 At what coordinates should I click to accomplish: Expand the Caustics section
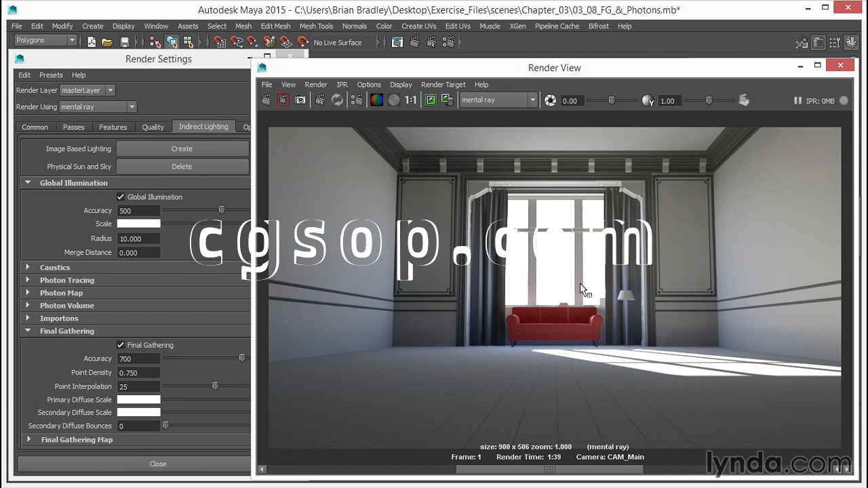tap(28, 267)
